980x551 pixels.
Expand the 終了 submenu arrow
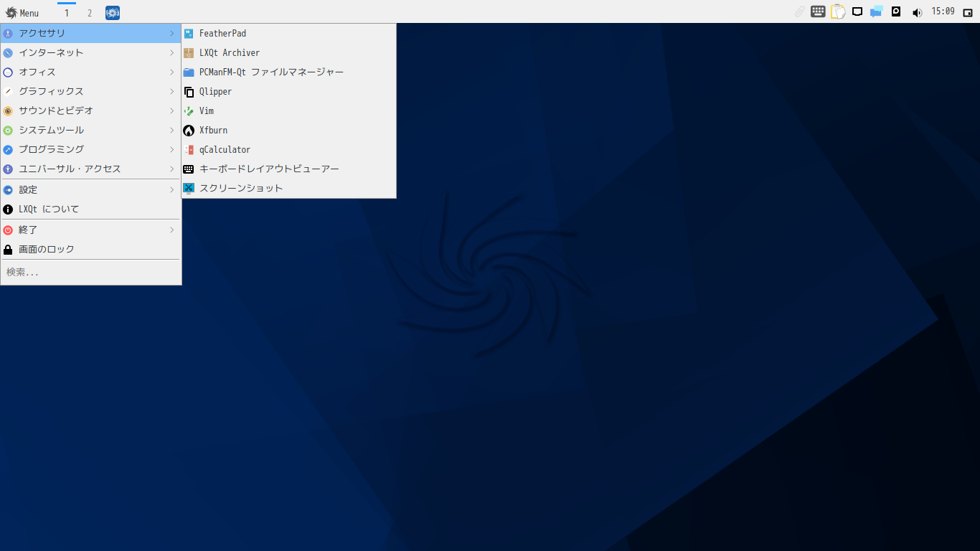pyautogui.click(x=172, y=230)
